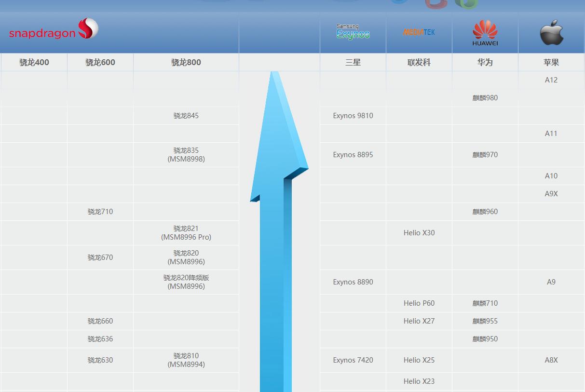Click the Samsung Exynos logo
The image size is (585, 392).
353,30
